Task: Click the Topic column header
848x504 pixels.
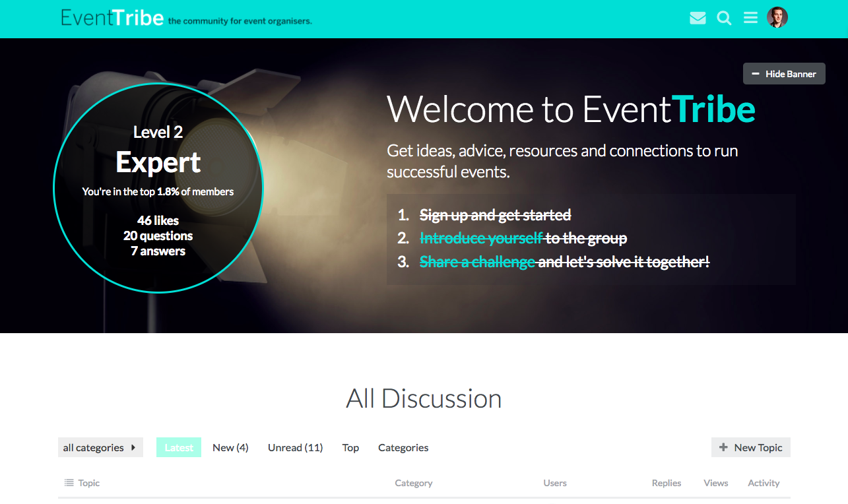Action: pos(88,483)
